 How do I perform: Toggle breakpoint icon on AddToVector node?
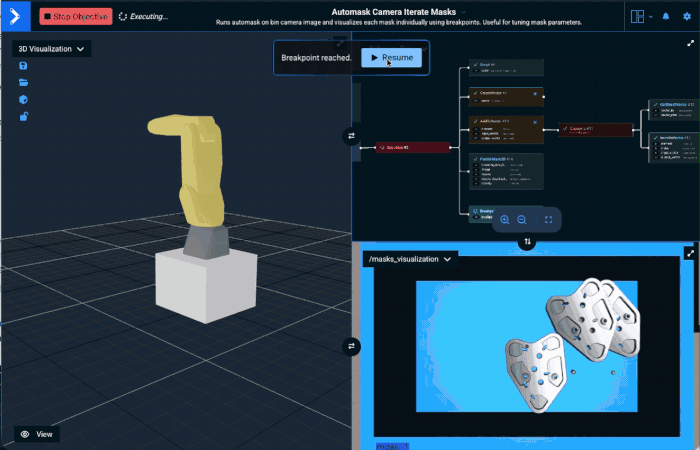coord(535,122)
